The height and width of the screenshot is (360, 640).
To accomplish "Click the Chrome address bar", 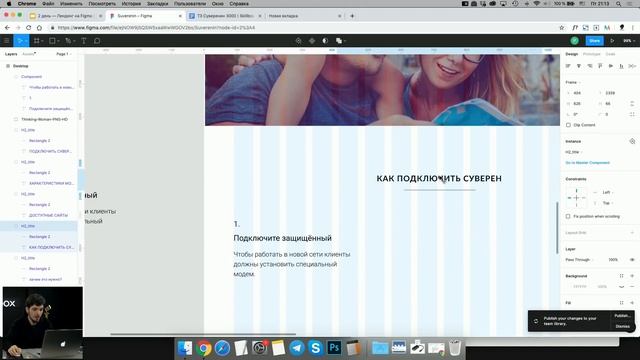I will [302, 28].
